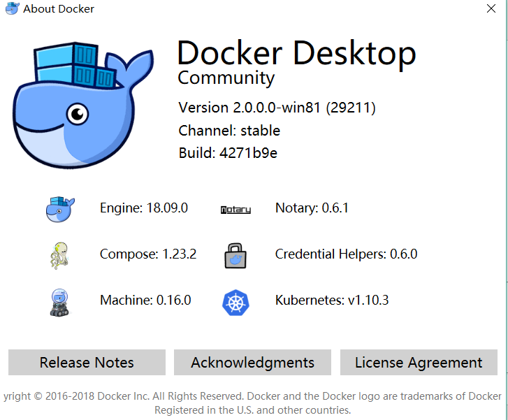View the License Agreement
The width and height of the screenshot is (508, 420).
[419, 362]
